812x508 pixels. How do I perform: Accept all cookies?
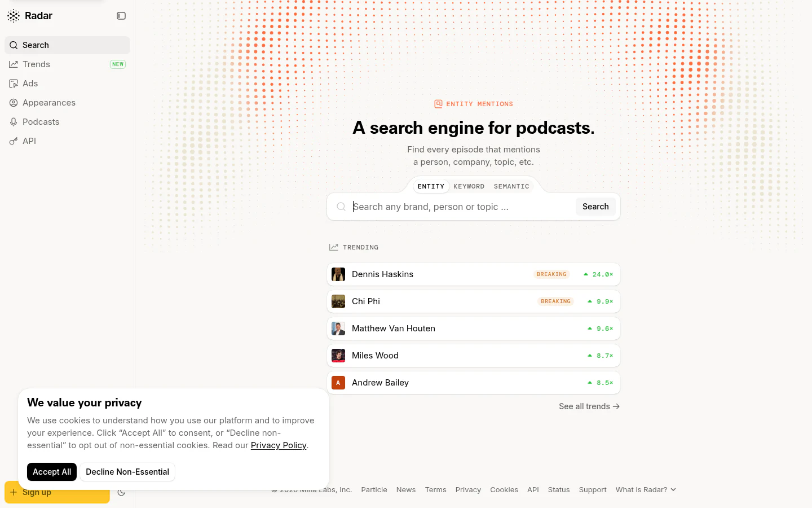click(x=52, y=472)
